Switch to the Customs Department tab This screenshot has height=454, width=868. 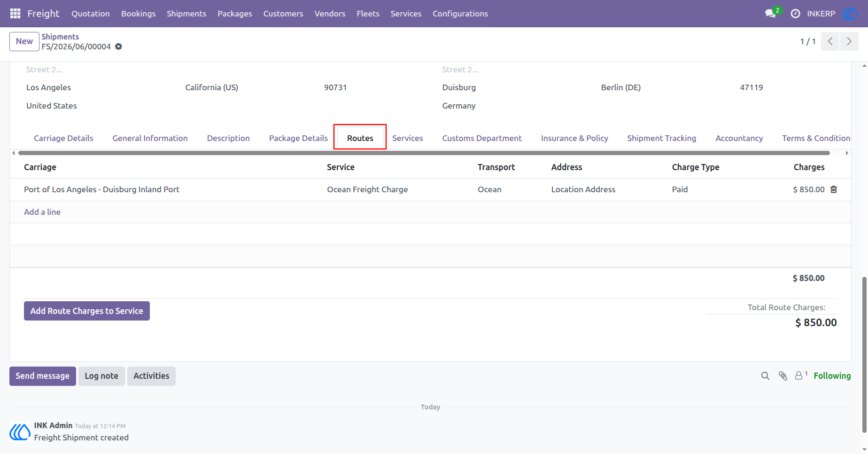482,138
